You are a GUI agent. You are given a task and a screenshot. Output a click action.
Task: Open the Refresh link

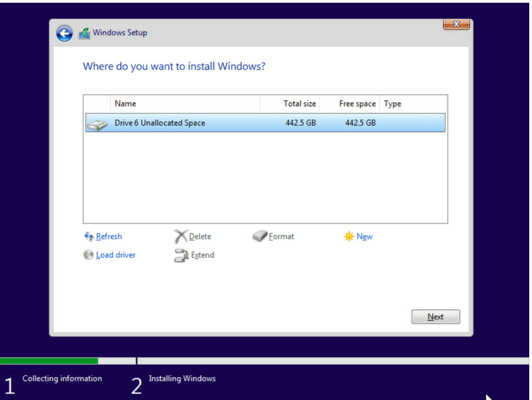[109, 236]
